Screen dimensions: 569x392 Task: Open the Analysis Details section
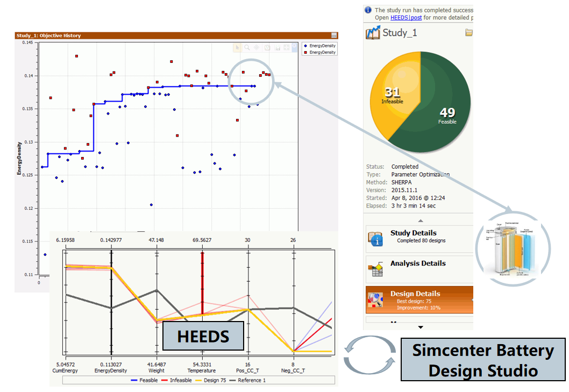pyautogui.click(x=419, y=269)
